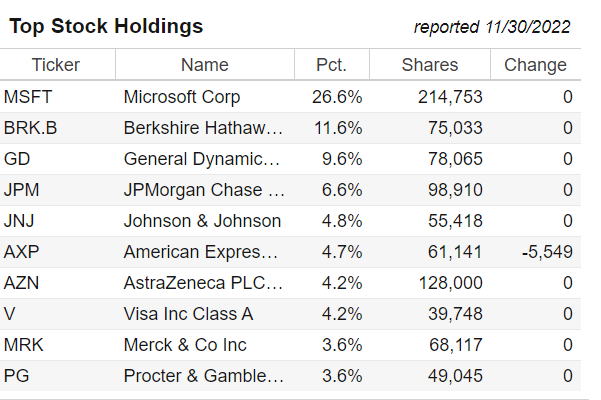Open the AZN ticker
Screen dimensions: 601x400
(x=21, y=283)
